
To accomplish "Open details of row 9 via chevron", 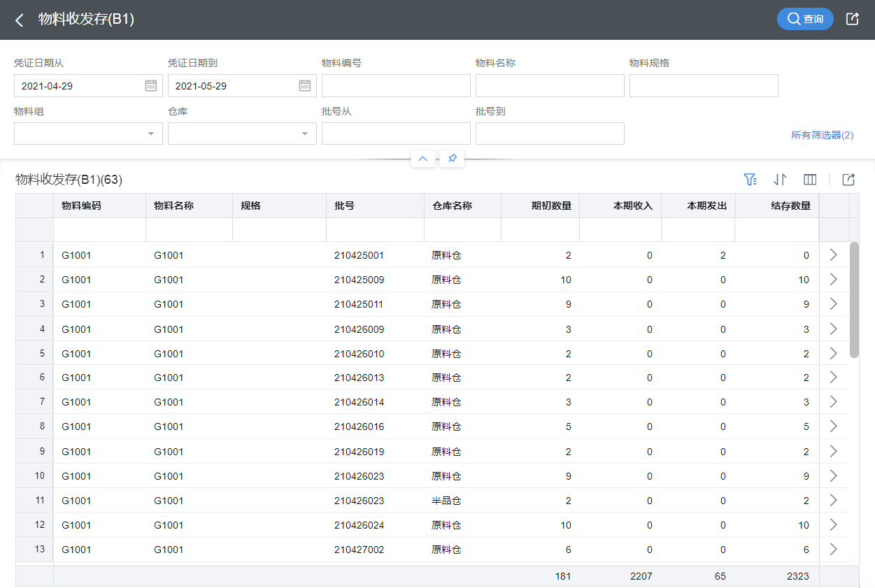I will point(833,451).
